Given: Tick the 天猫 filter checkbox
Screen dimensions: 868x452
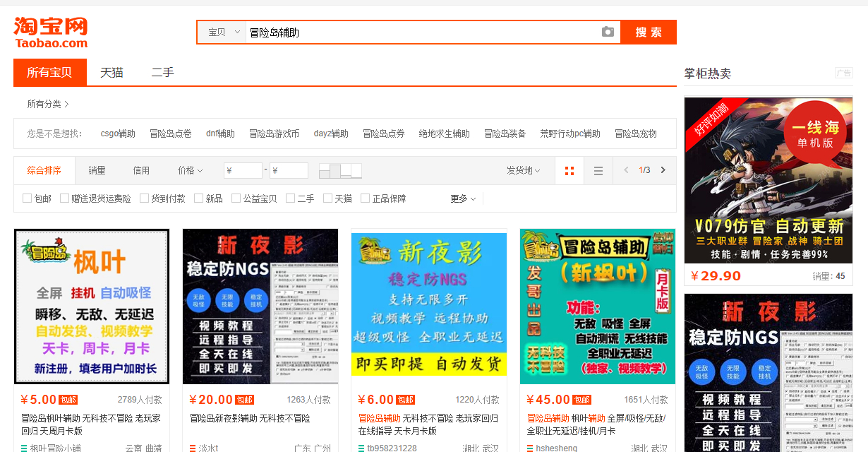Looking at the screenshot, I should 327,198.
